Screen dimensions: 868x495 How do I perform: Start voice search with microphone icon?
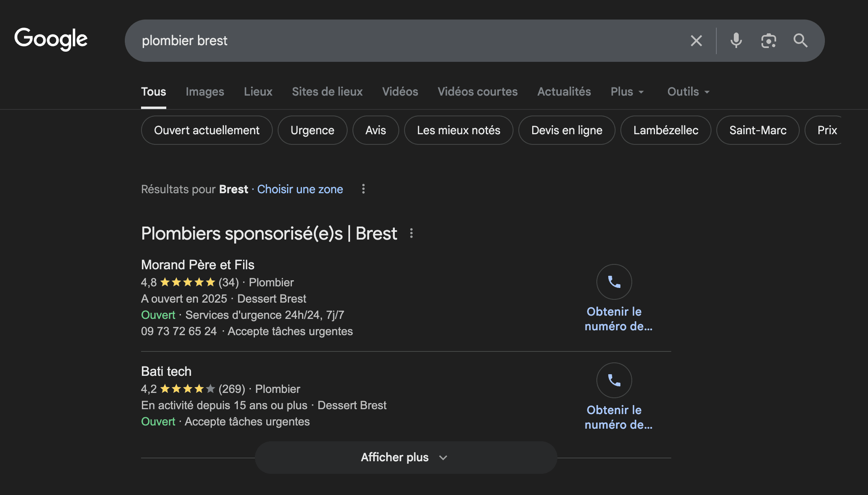[736, 41]
